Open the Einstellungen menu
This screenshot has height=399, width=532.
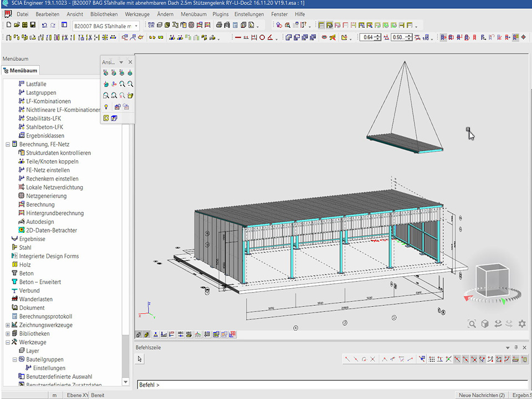(249, 14)
